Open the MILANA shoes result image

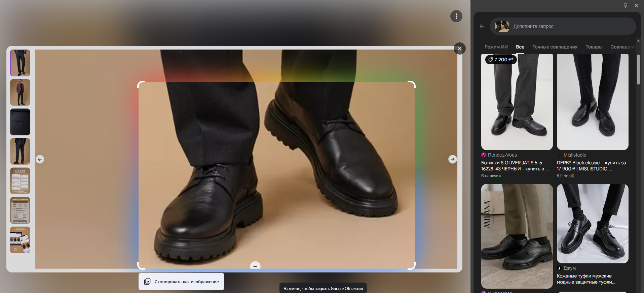point(517,236)
